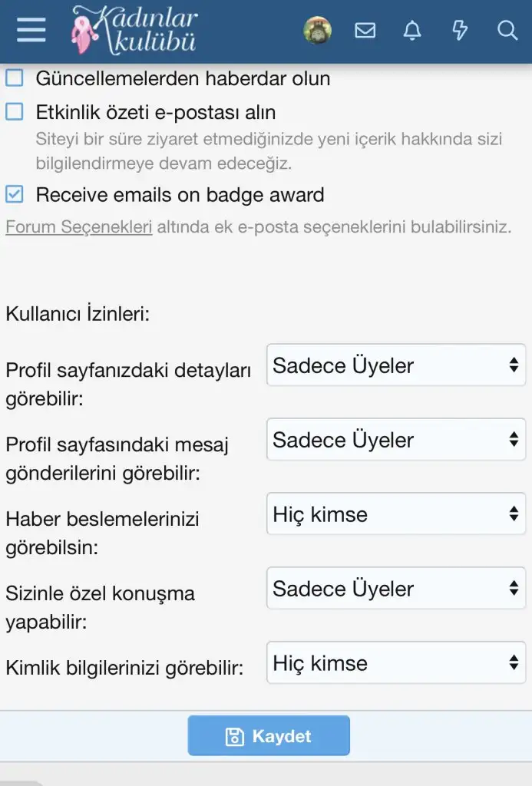Open the bell notifications icon

click(x=412, y=31)
